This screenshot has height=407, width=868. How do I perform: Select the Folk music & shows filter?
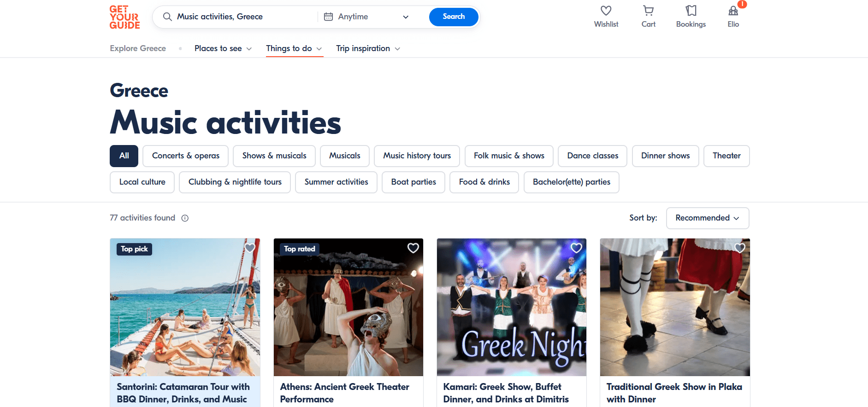tap(509, 156)
